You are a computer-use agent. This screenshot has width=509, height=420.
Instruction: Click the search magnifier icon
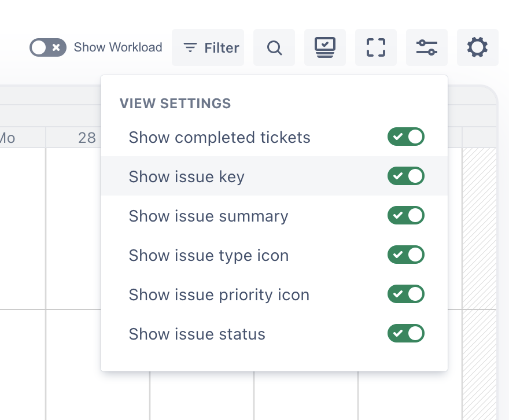[x=274, y=47]
